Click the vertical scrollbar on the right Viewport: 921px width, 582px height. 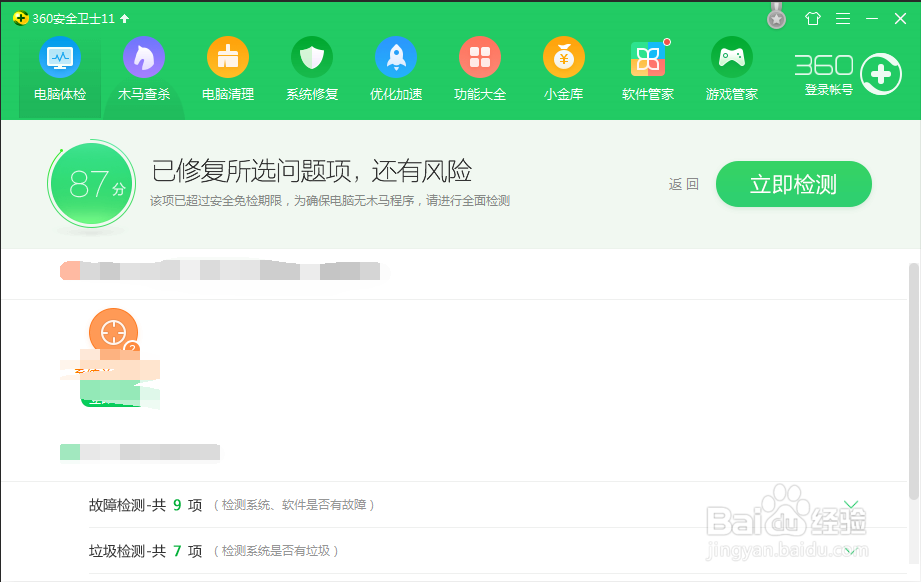(914, 382)
